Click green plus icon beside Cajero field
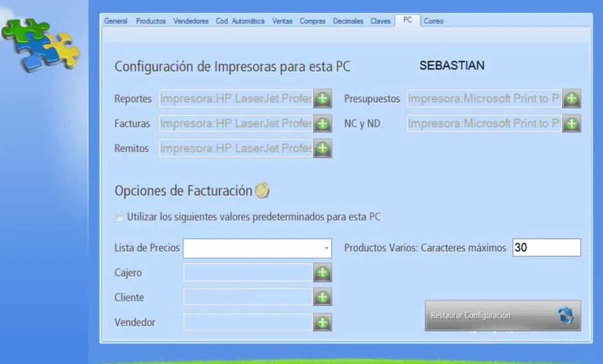 pyautogui.click(x=323, y=272)
